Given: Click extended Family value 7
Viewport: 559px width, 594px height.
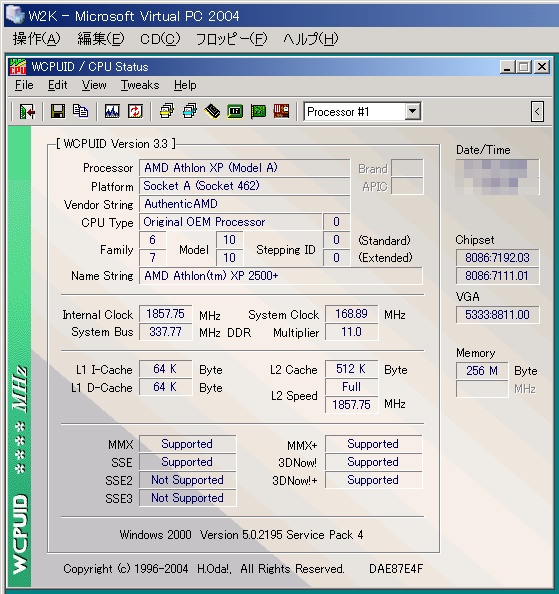Looking at the screenshot, I should tap(153, 258).
